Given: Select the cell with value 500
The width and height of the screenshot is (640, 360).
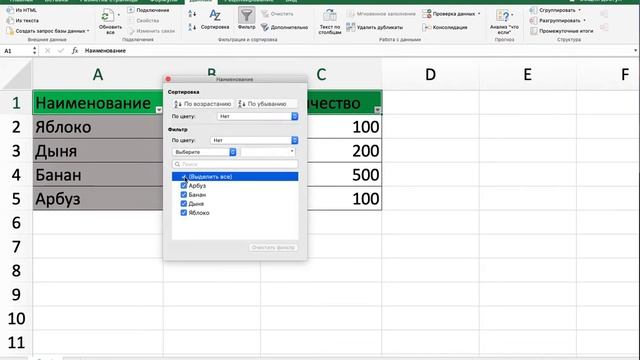Looking at the screenshot, I should (345, 175).
